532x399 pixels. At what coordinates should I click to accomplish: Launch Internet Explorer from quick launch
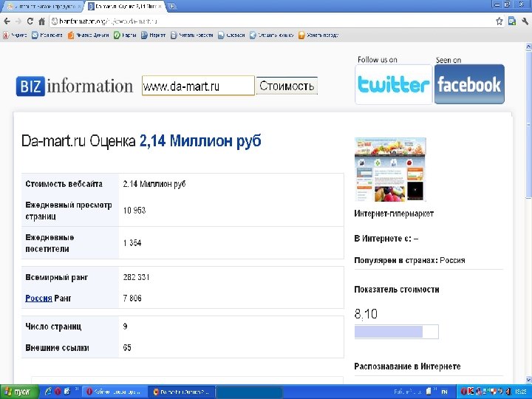[48, 392]
